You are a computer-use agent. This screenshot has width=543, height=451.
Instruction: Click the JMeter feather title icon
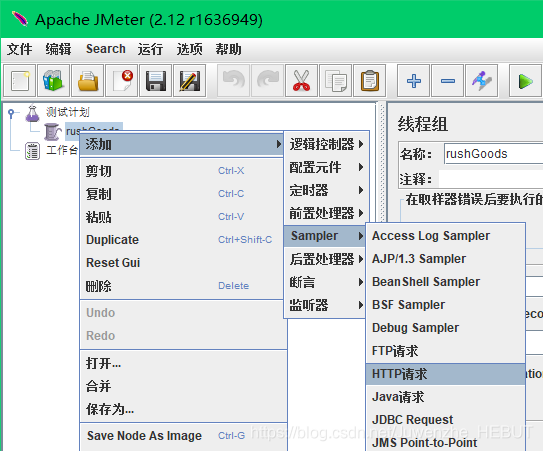(19, 19)
